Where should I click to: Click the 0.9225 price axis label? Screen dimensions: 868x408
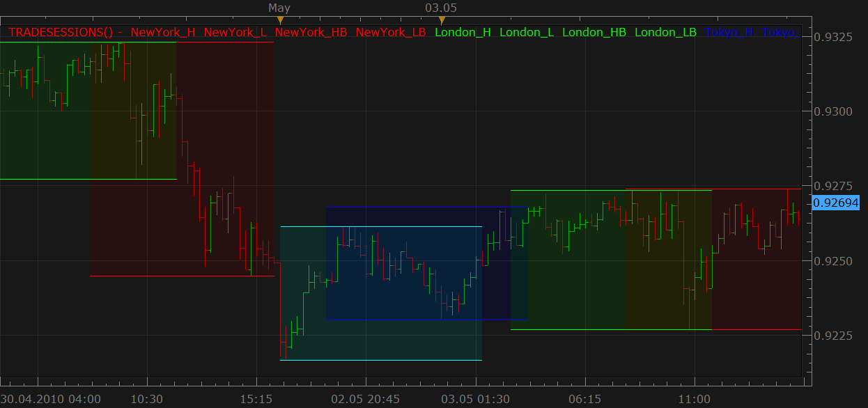[x=834, y=336]
